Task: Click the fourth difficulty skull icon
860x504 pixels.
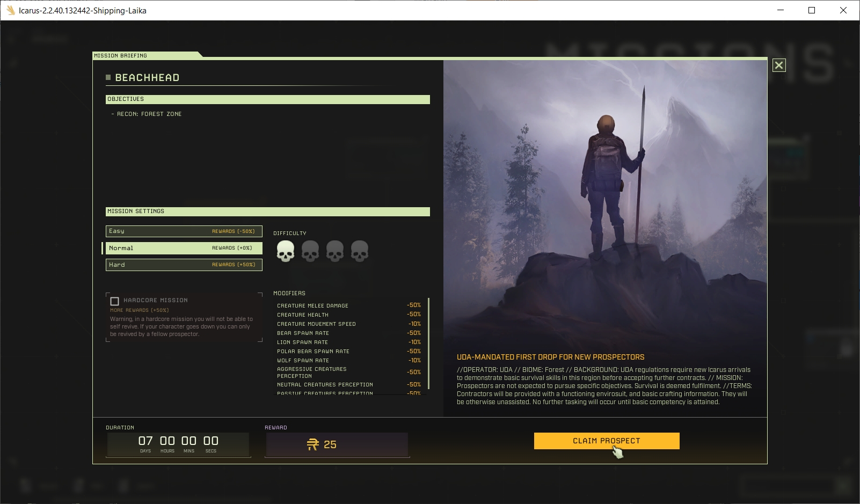Action: 360,251
